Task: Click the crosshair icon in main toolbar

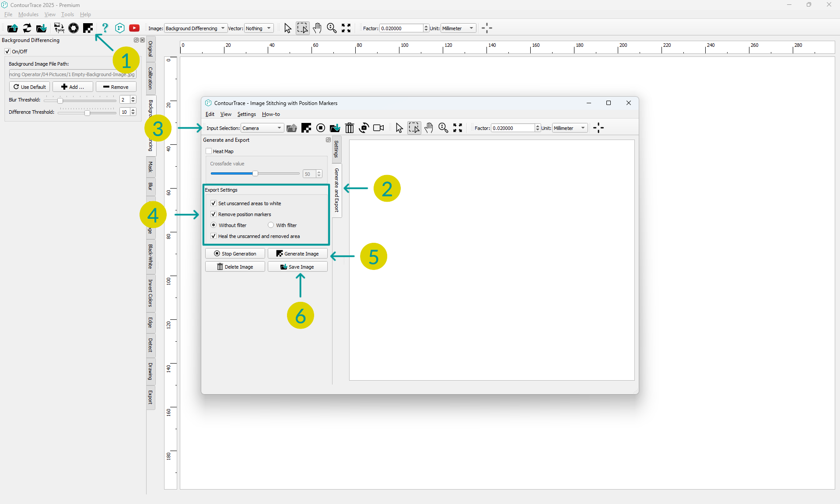Action: (x=487, y=28)
